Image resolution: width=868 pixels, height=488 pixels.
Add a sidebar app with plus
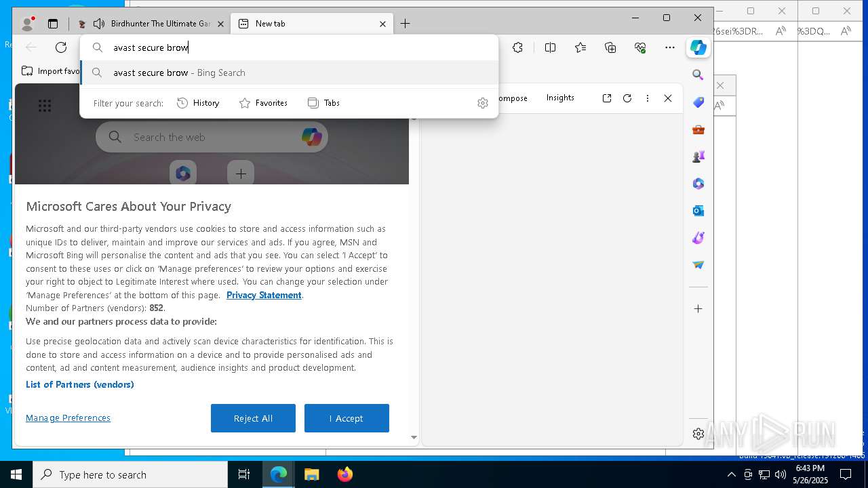(698, 309)
